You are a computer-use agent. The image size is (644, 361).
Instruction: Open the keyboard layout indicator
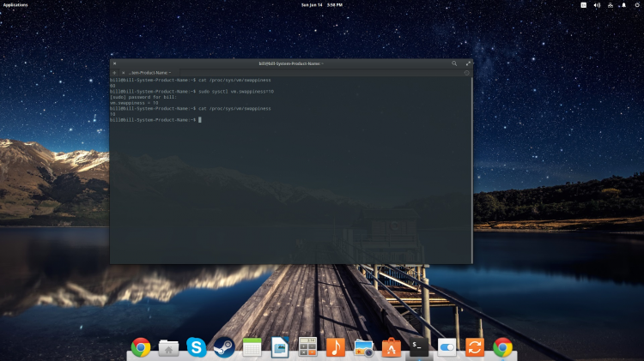[583, 5]
